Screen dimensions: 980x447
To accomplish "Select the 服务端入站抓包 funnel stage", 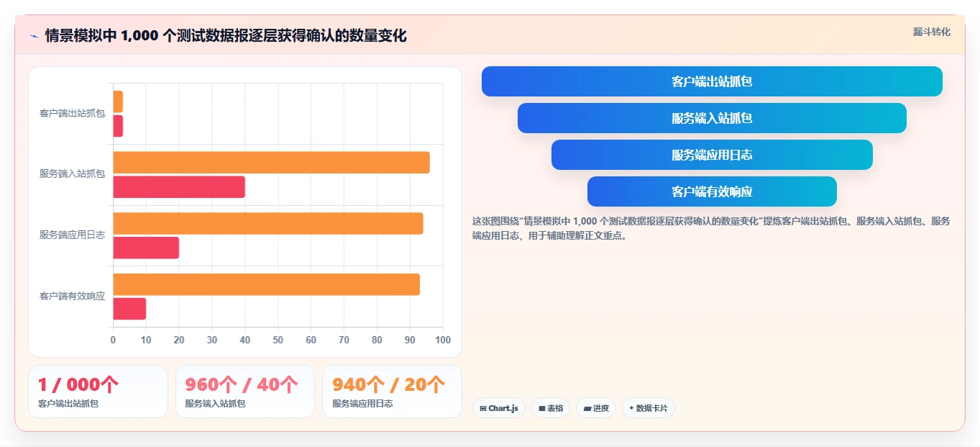I will pyautogui.click(x=712, y=118).
